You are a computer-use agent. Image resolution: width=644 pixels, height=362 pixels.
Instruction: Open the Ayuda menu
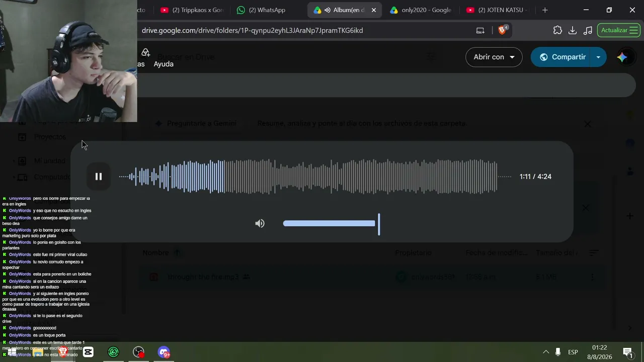coord(164,64)
